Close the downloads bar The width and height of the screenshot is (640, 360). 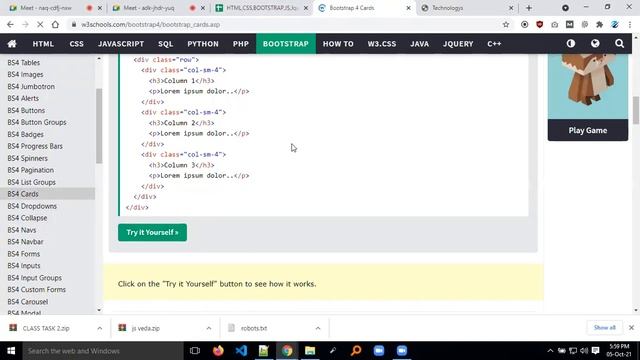tap(631, 328)
